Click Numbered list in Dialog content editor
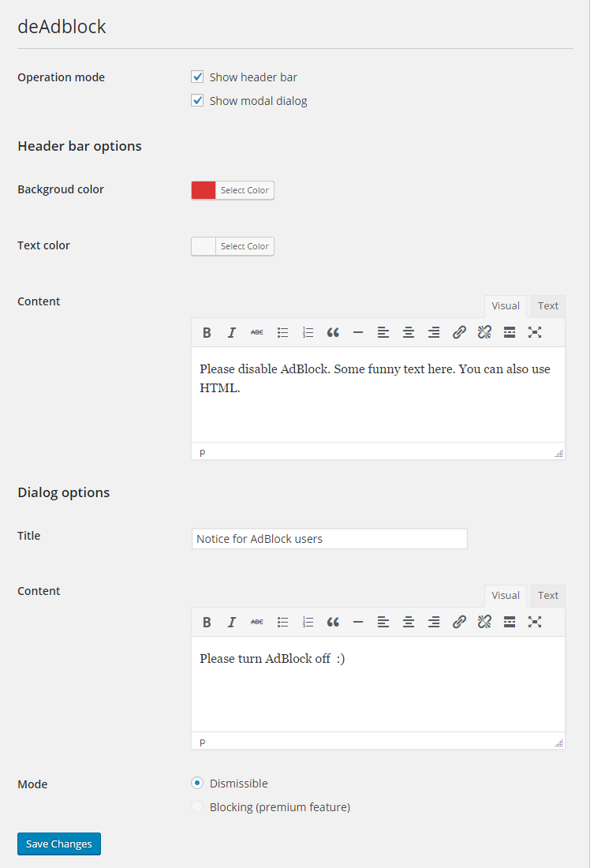The height and width of the screenshot is (868, 590). tap(308, 623)
